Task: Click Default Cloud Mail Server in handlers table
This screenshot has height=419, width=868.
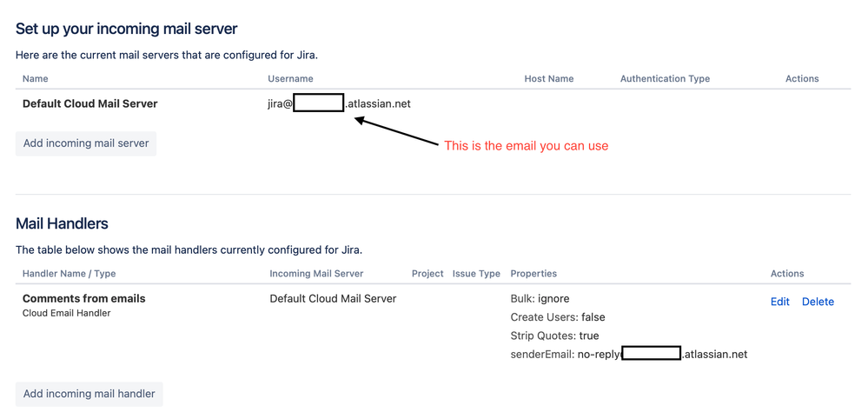Action: click(334, 298)
